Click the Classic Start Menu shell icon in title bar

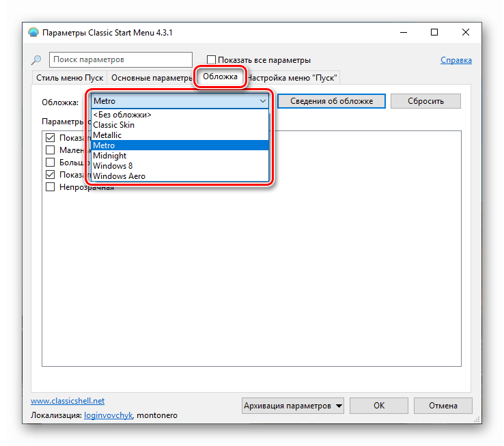(x=33, y=33)
